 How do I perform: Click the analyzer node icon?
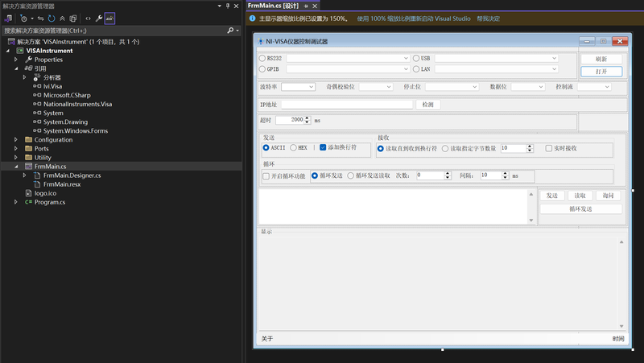(x=37, y=77)
